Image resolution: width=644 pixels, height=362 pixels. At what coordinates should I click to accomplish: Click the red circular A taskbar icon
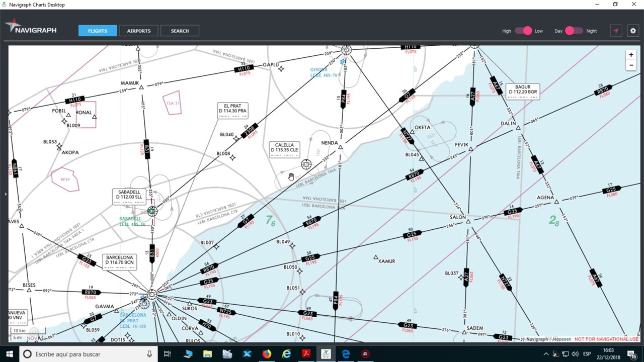pyautogui.click(x=365, y=354)
